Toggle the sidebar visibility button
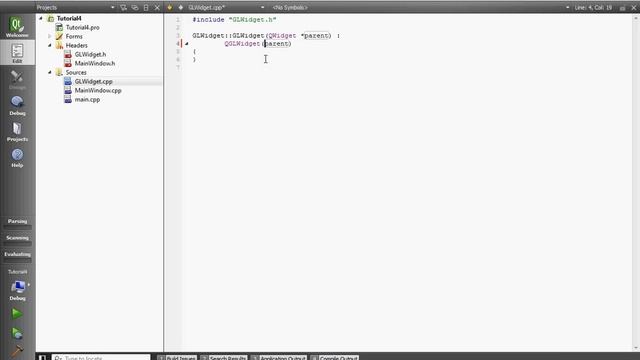 (x=42, y=358)
